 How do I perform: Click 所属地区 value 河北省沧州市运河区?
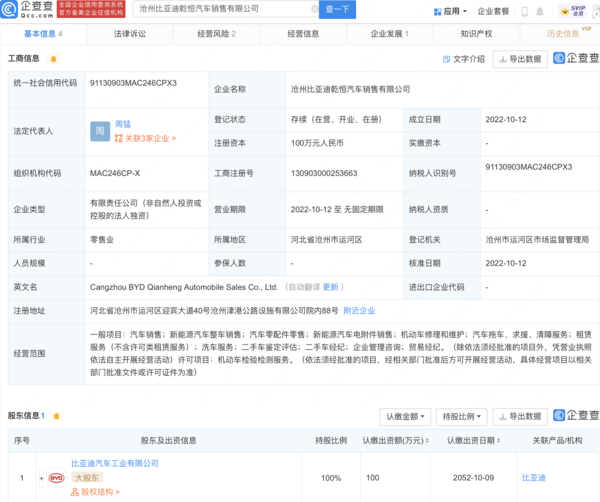(x=326, y=240)
